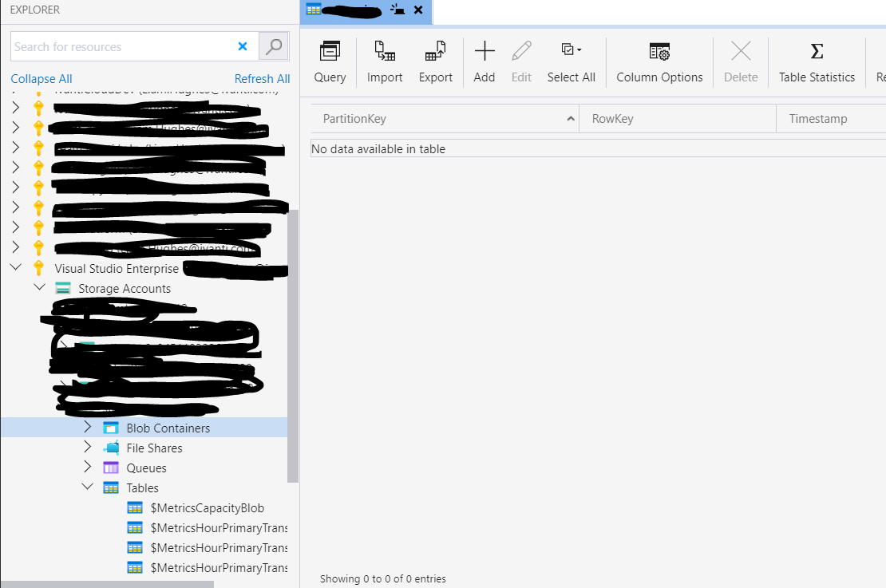Click the Collapse All link
This screenshot has width=886, height=588.
tap(41, 79)
